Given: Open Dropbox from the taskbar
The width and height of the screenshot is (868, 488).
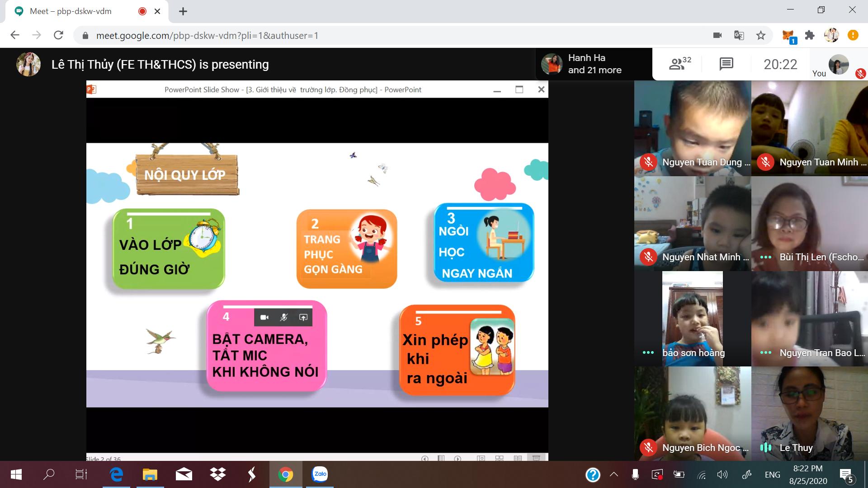Looking at the screenshot, I should pos(218,474).
